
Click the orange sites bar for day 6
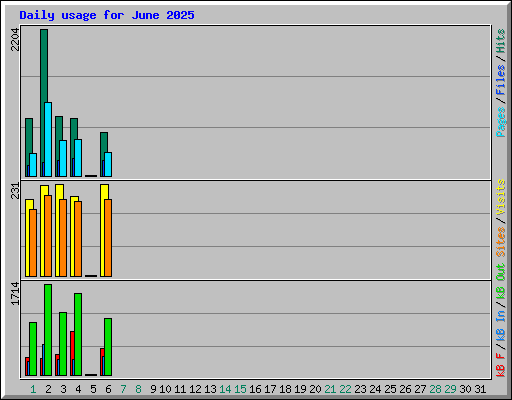click(108, 238)
